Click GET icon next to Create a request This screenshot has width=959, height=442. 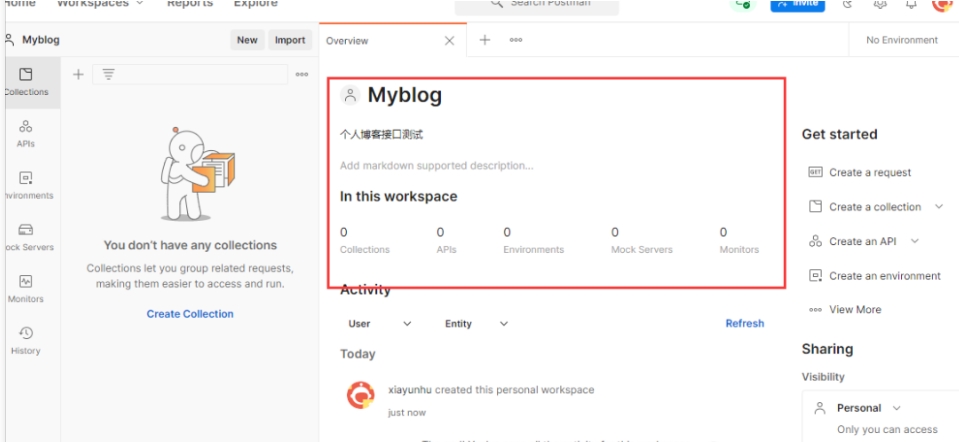pyautogui.click(x=815, y=172)
